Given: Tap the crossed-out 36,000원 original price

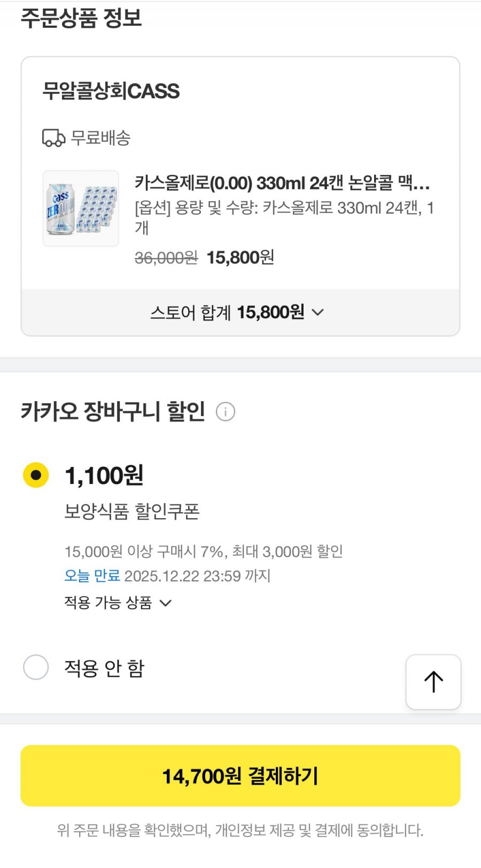Looking at the screenshot, I should 166,258.
